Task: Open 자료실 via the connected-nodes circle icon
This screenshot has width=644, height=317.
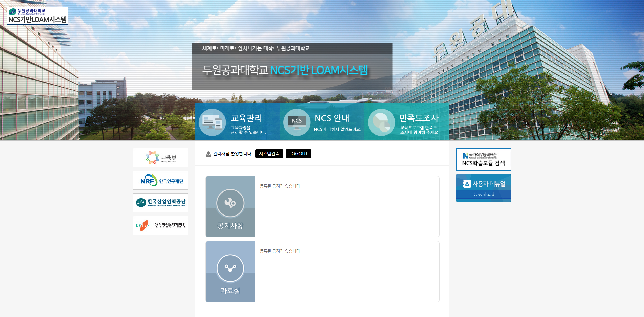Action: point(230,268)
